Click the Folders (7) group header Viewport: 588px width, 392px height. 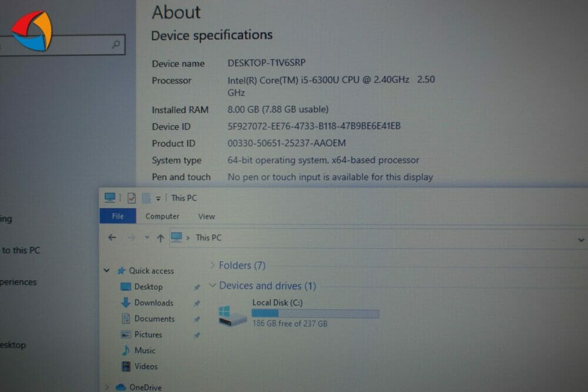pos(242,265)
